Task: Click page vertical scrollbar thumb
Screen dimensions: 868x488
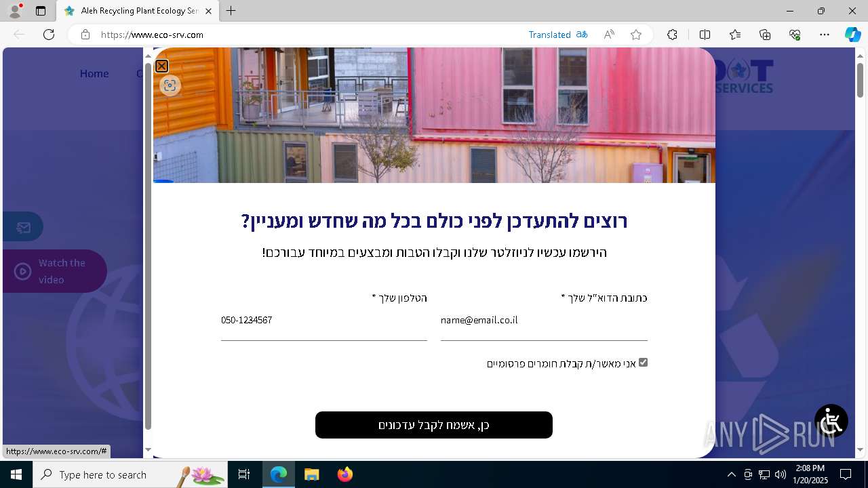Action: [x=860, y=80]
